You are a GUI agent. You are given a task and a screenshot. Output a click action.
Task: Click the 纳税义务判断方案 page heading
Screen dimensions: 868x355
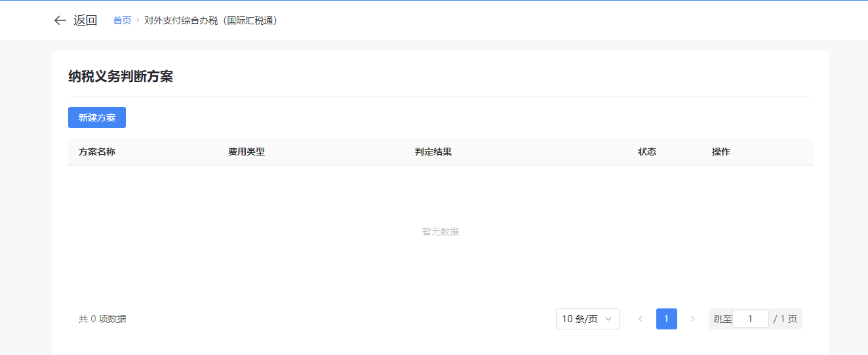click(x=121, y=77)
